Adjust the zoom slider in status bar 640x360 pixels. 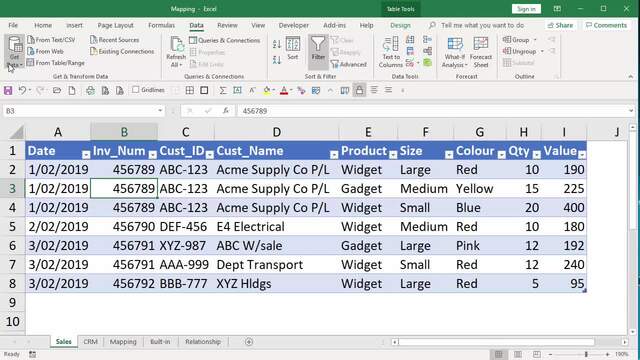pyautogui.click(x=586, y=354)
